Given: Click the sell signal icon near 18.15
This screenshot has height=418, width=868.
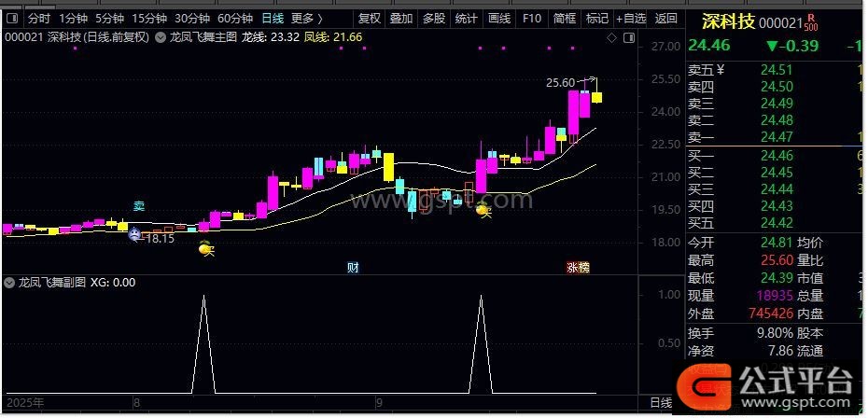Looking at the screenshot, I should coord(134,233).
